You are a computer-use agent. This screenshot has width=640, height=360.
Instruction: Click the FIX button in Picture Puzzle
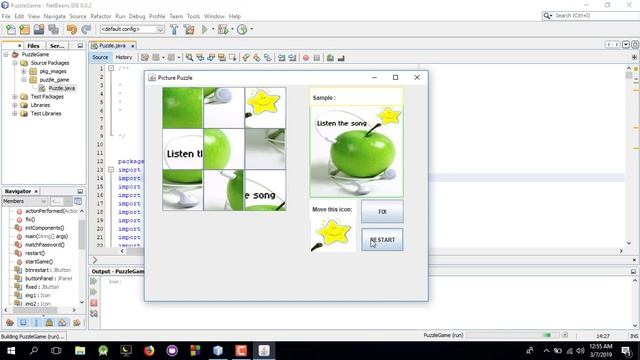382,211
